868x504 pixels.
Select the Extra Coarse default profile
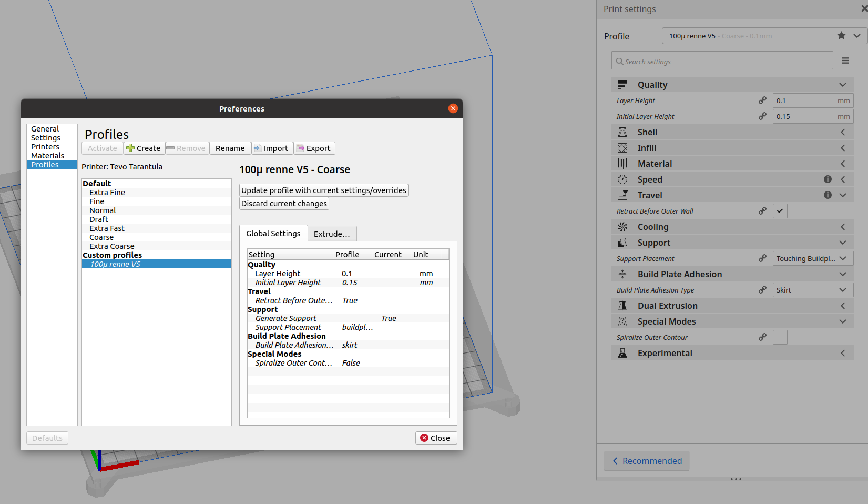click(x=157, y=246)
